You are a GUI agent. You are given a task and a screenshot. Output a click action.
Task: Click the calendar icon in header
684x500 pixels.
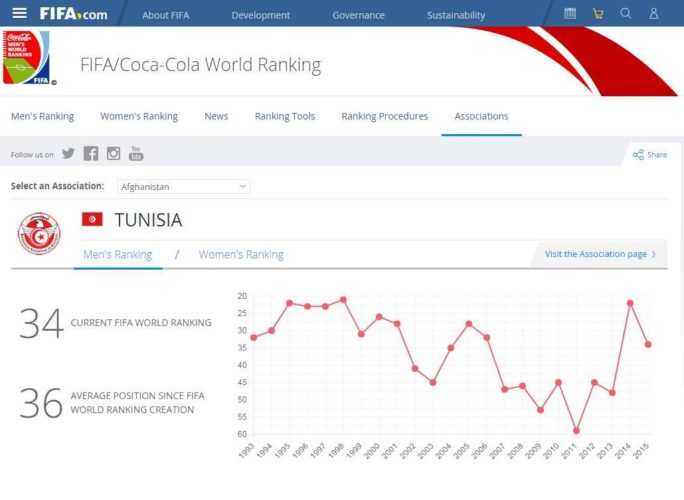click(570, 14)
